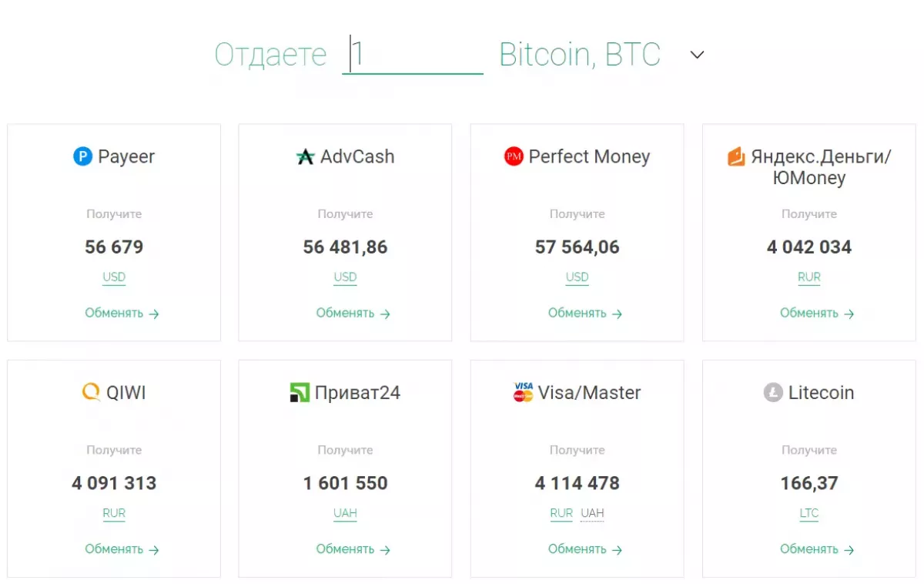Click the AdvCash logo icon
This screenshot has height=584, width=924.
[306, 157]
